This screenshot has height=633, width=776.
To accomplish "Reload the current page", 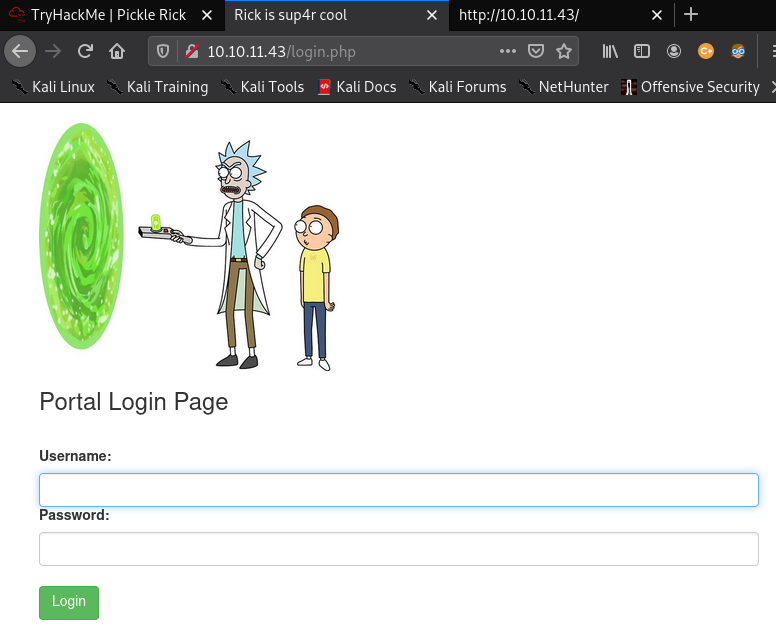I will (85, 51).
